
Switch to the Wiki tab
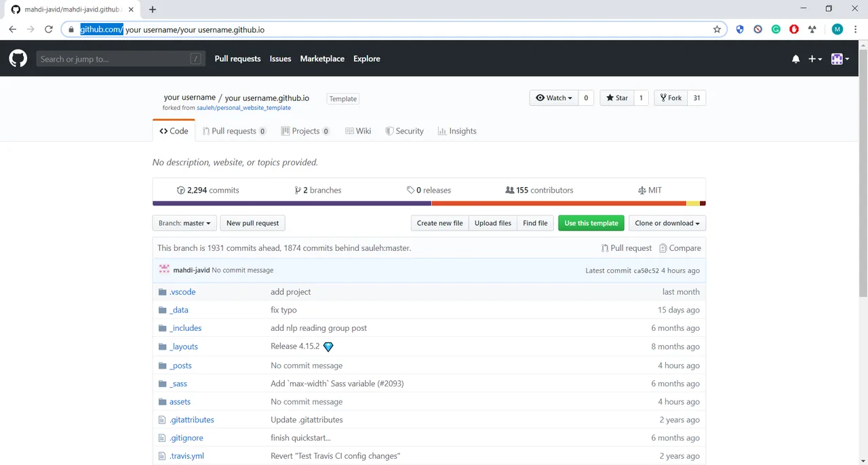(358, 131)
